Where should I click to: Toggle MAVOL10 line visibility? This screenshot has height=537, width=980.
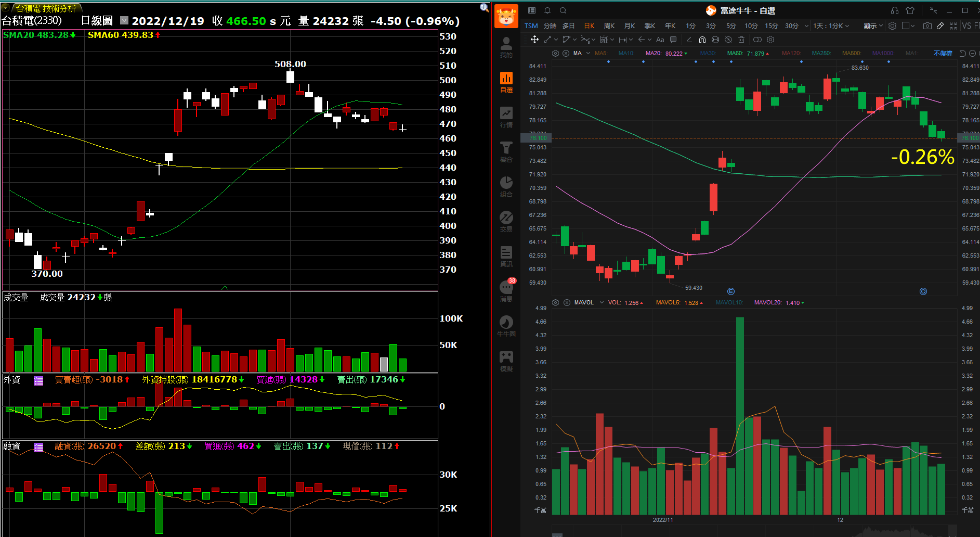pos(729,302)
